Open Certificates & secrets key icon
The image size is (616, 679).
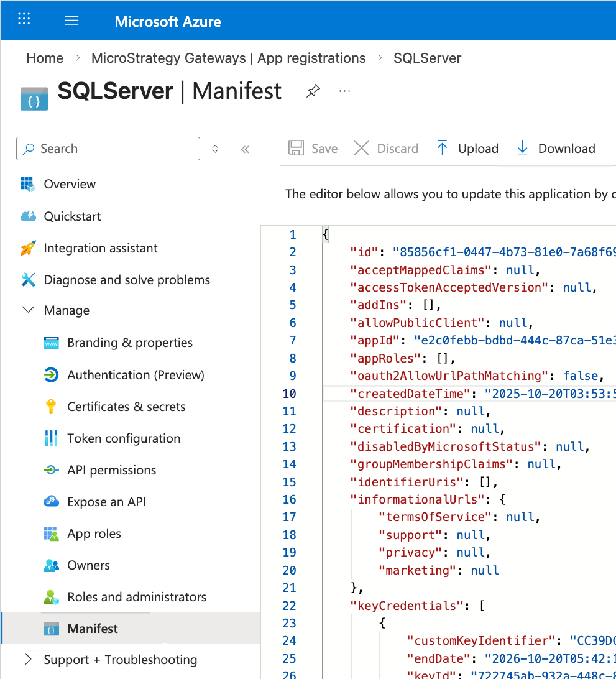pyautogui.click(x=51, y=407)
